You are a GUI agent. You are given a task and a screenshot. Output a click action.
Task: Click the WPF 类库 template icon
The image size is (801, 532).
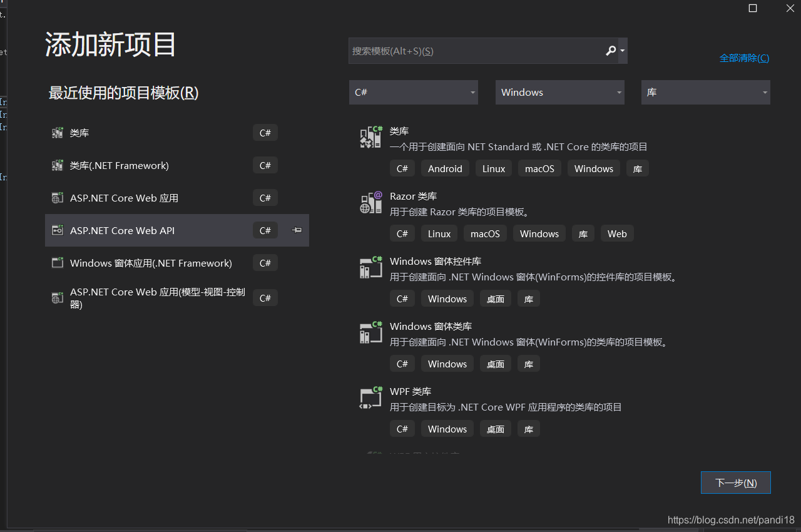(x=371, y=397)
